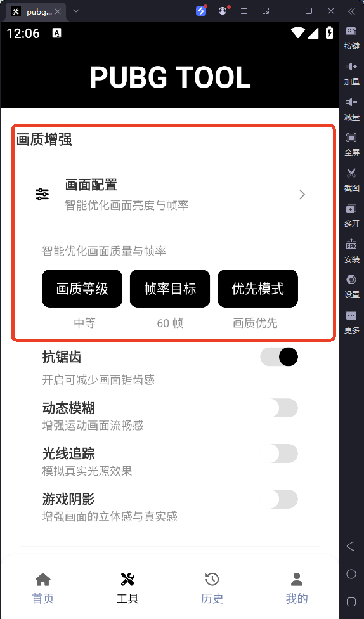Disable the 抗锯齿 anti-aliasing switch
The width and height of the screenshot is (364, 619).
279,357
